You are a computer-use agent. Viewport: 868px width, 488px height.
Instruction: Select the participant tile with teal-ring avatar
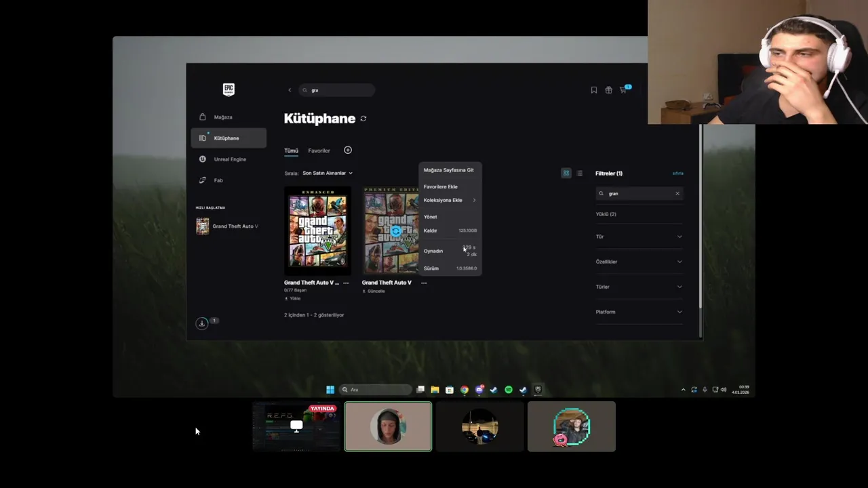(572, 426)
